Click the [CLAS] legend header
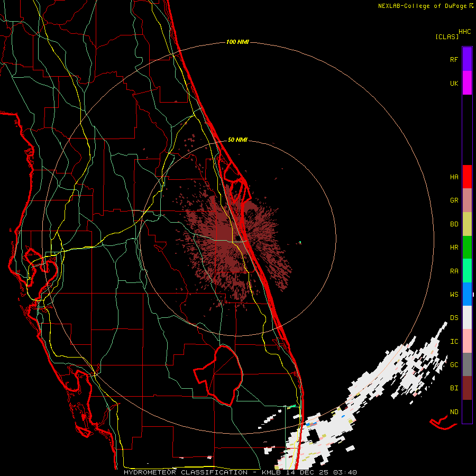Image resolution: width=476 pixels, height=476 pixels. click(x=447, y=36)
